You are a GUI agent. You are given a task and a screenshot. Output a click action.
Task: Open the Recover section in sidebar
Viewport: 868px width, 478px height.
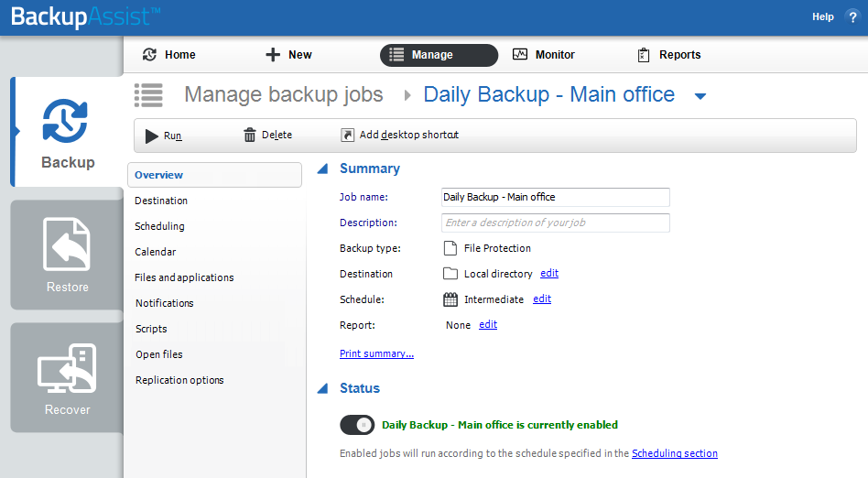[68, 378]
